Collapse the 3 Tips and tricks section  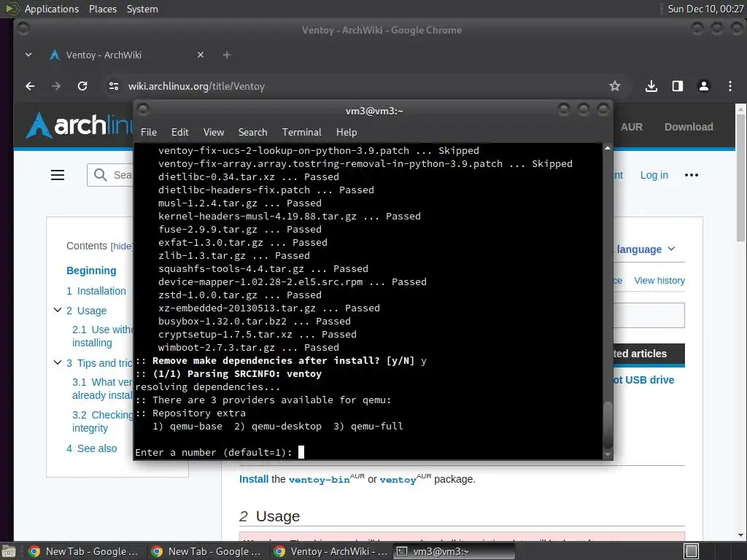[58, 362]
